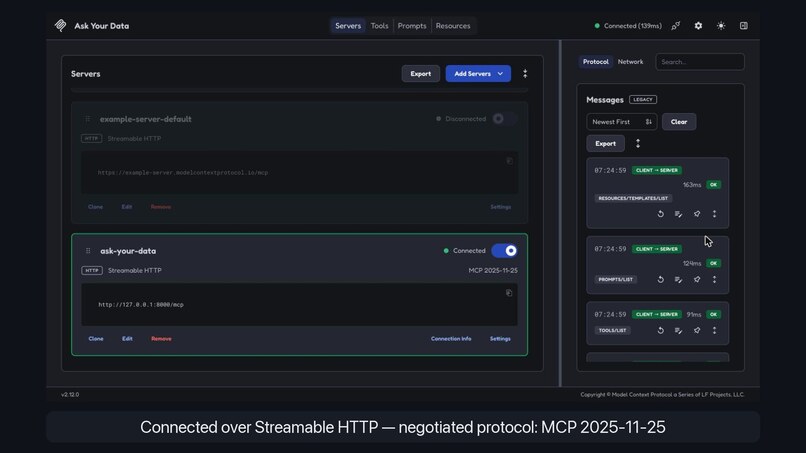806x453 pixels.
Task: Open more options for resources/templates/list message
Action: pos(715,214)
